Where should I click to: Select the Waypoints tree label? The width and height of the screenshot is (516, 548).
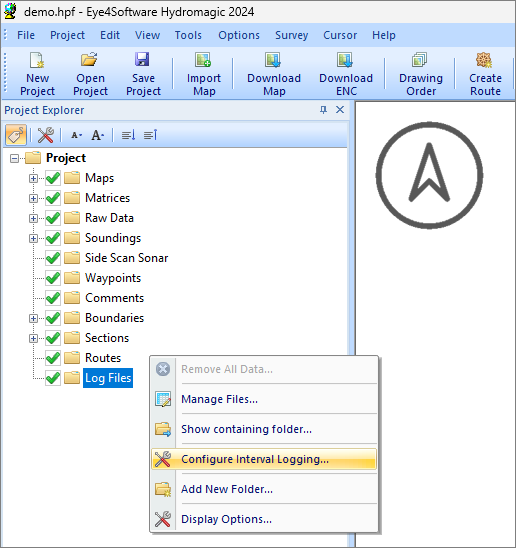(x=113, y=278)
